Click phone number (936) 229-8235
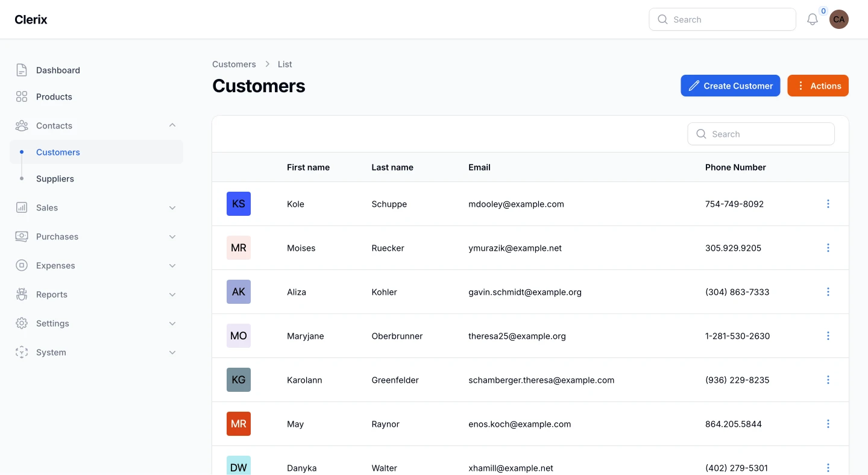 click(x=737, y=380)
